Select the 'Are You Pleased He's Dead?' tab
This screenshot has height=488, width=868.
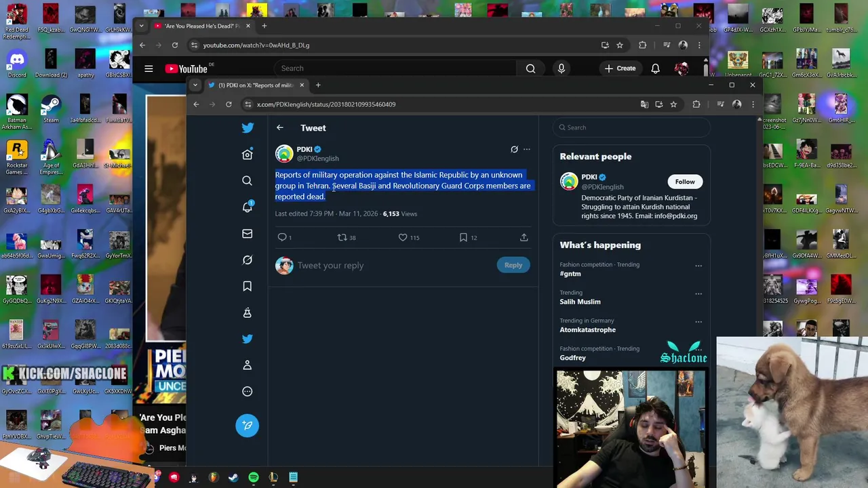201,26
